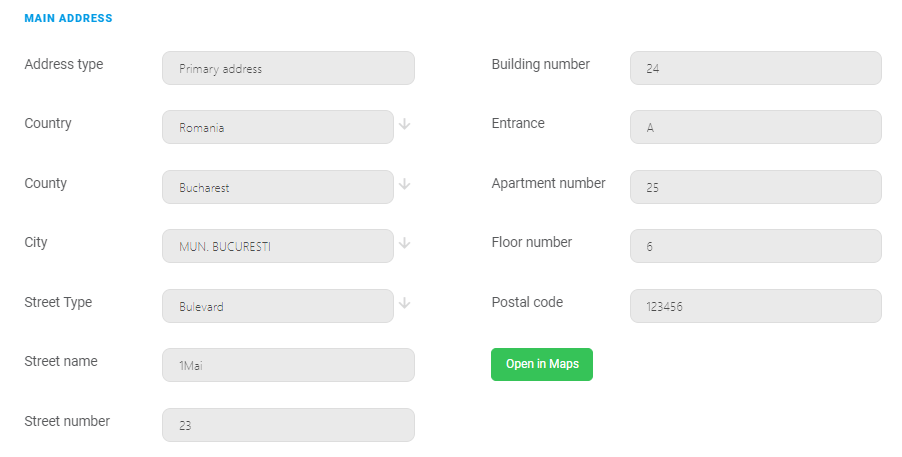
Task: Click the Street Type label
Action: coord(58,302)
